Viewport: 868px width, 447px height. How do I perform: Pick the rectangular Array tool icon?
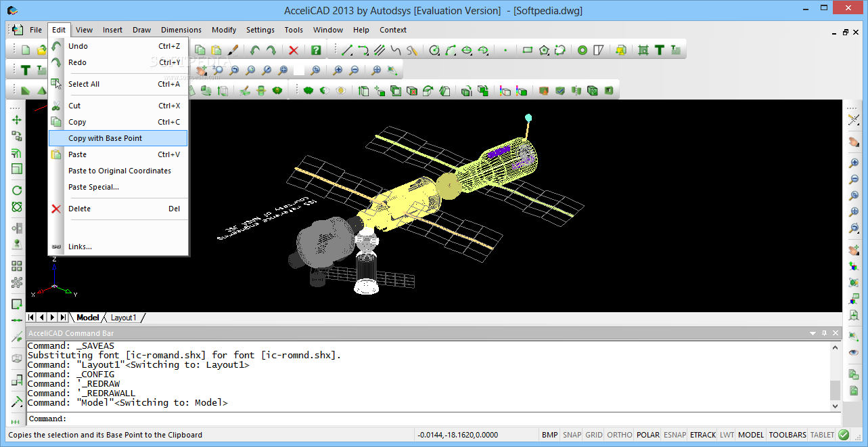(17, 266)
